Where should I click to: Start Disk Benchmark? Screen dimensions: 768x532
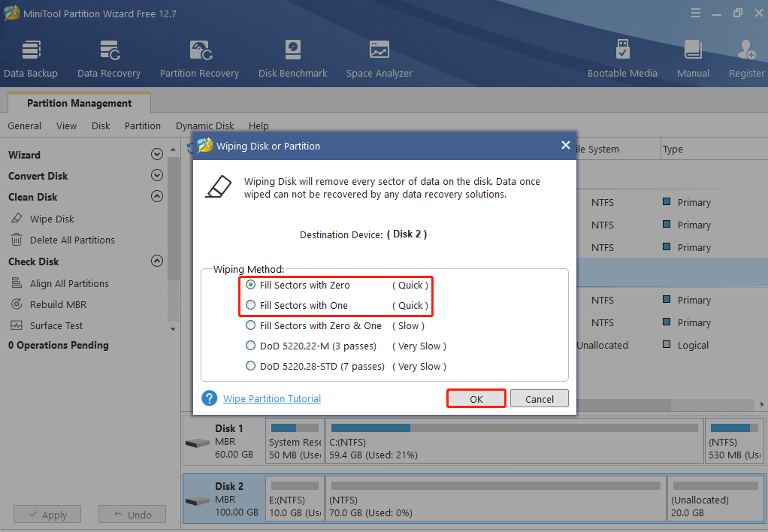pos(293,59)
